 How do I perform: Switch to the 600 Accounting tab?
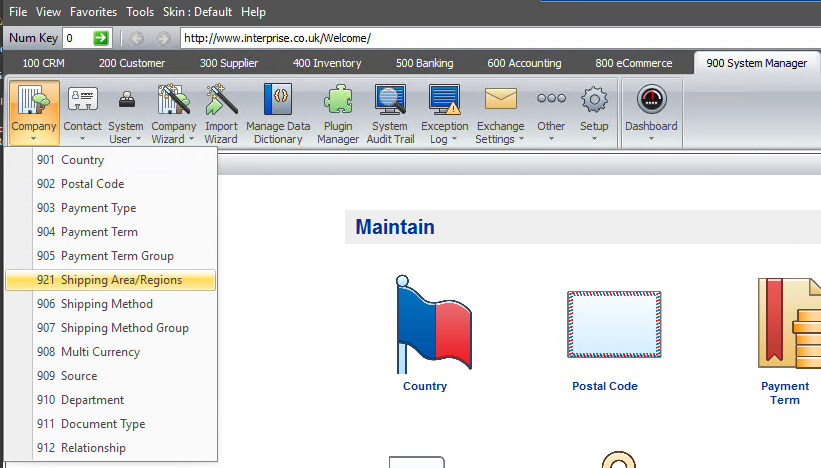click(524, 63)
